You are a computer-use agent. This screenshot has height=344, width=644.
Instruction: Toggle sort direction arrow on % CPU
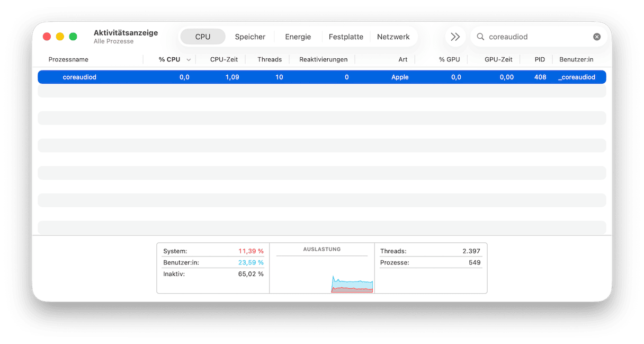tap(189, 60)
